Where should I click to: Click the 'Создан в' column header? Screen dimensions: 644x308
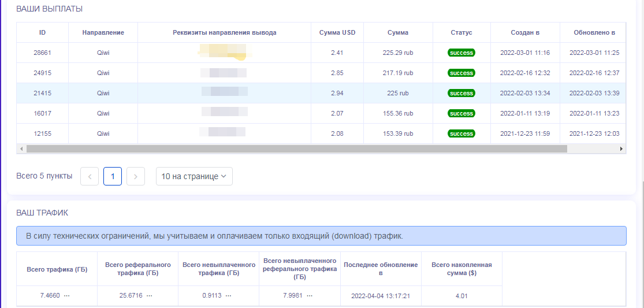pos(525,32)
